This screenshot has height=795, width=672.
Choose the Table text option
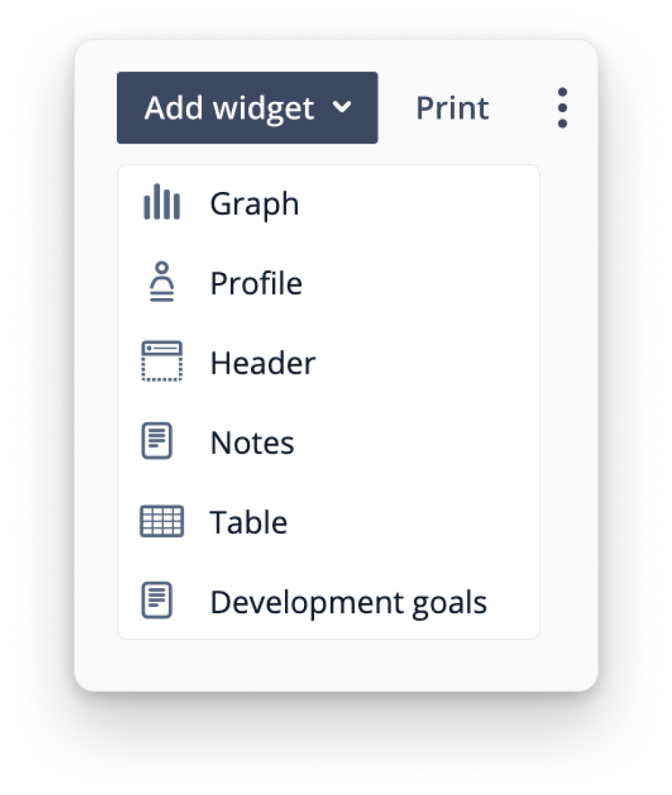pos(249,523)
